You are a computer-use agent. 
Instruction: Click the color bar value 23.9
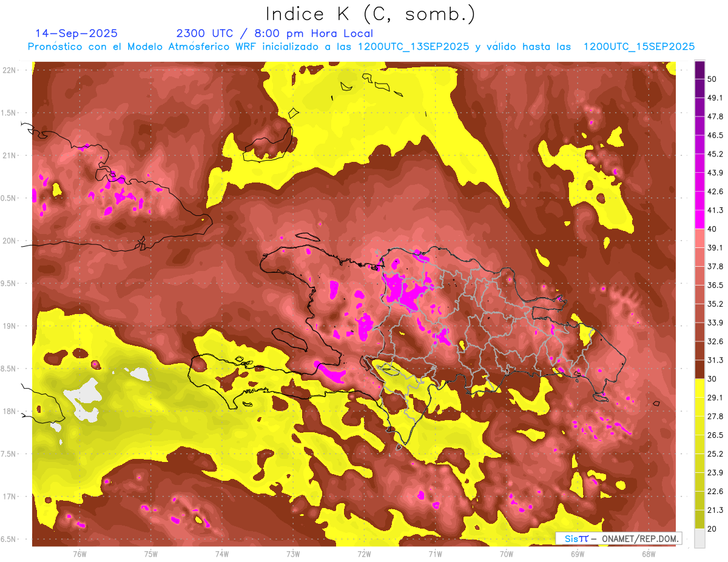pos(715,473)
